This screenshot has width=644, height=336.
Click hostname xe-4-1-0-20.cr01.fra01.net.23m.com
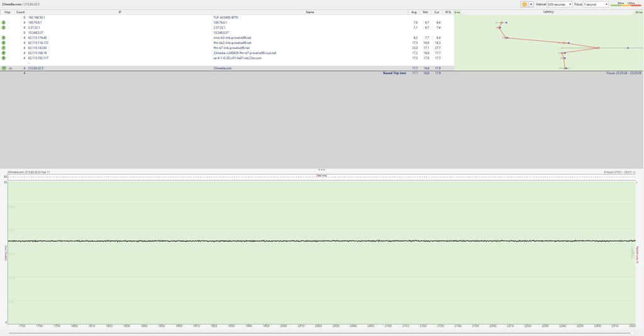point(237,58)
